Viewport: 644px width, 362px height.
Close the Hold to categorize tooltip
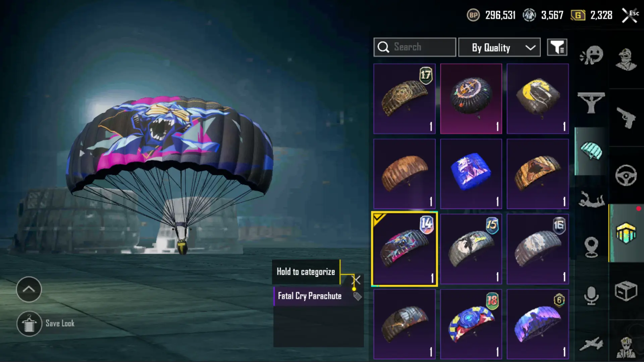point(356,280)
